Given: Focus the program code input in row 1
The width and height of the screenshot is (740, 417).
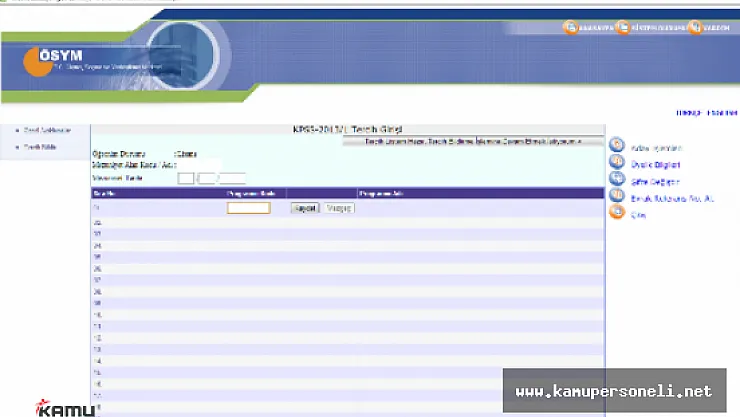Looking at the screenshot, I should tap(248, 208).
